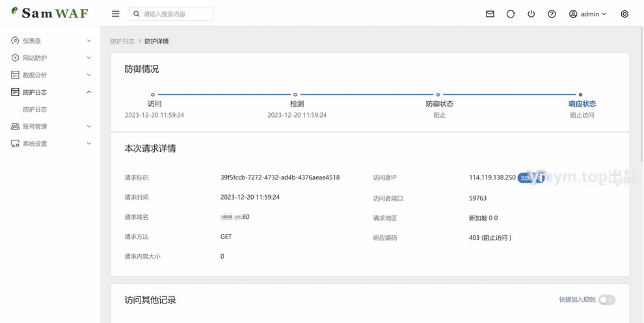
Task: Click the 网站防护 shield icon
Action: coord(15,58)
